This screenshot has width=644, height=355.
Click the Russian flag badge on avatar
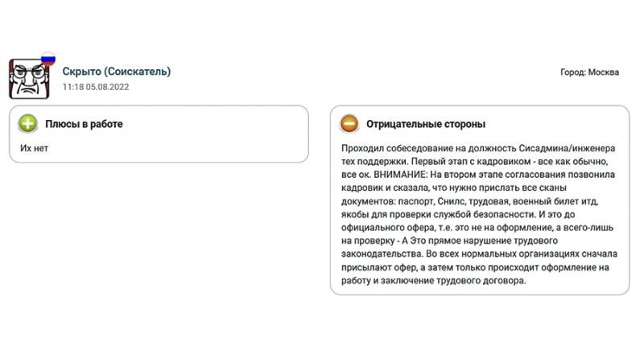[48, 59]
